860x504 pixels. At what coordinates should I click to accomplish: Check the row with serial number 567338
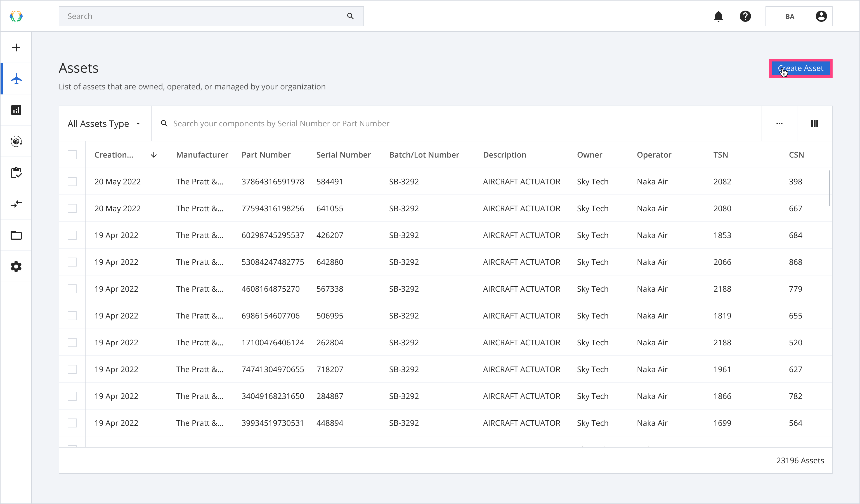coord(72,289)
